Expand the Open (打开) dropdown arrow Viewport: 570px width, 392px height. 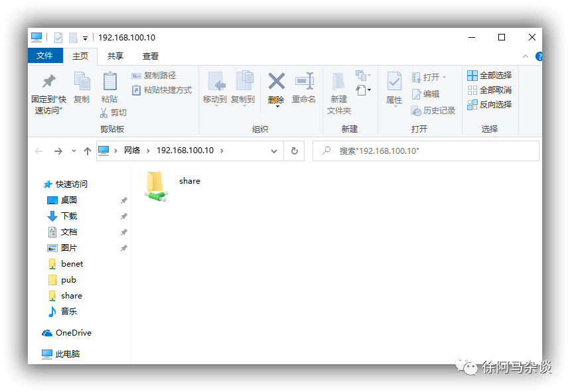444,78
